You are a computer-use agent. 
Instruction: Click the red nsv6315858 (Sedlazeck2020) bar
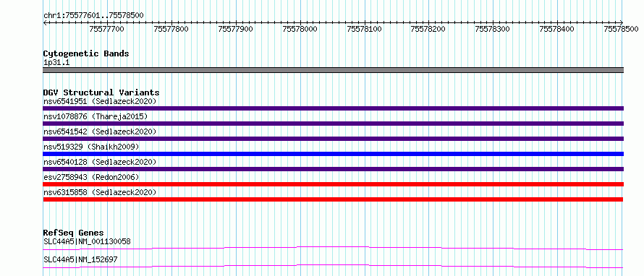click(x=333, y=199)
